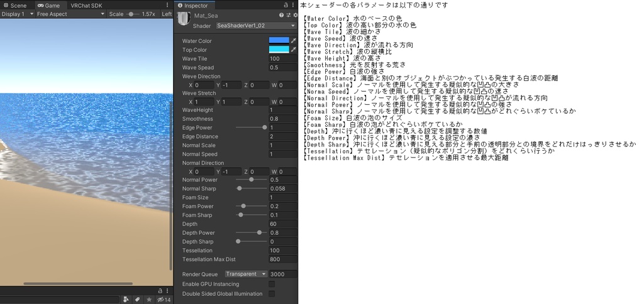Click the Depth Sharp slider
This screenshot has height=304, width=644.
tap(252, 242)
